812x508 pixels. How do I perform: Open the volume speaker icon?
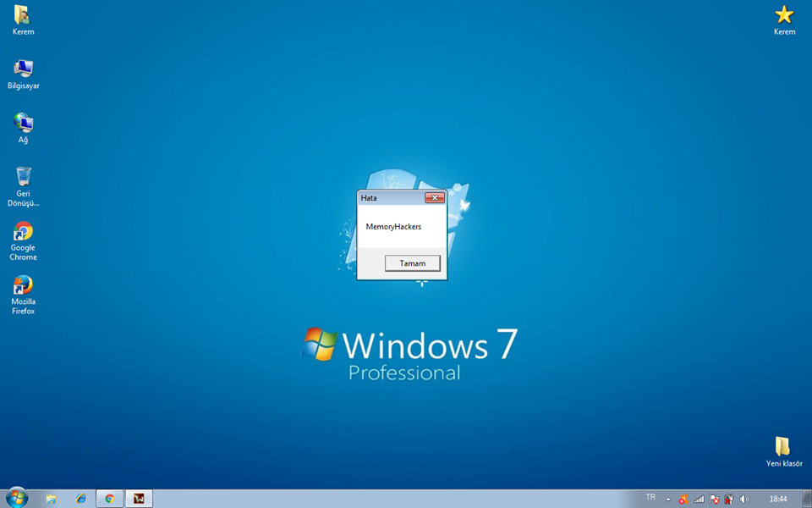point(744,500)
